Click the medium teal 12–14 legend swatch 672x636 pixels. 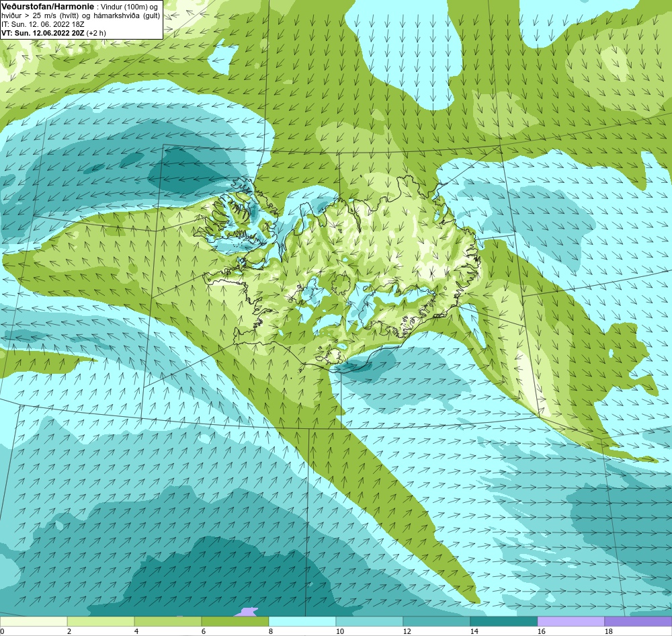(x=436, y=621)
